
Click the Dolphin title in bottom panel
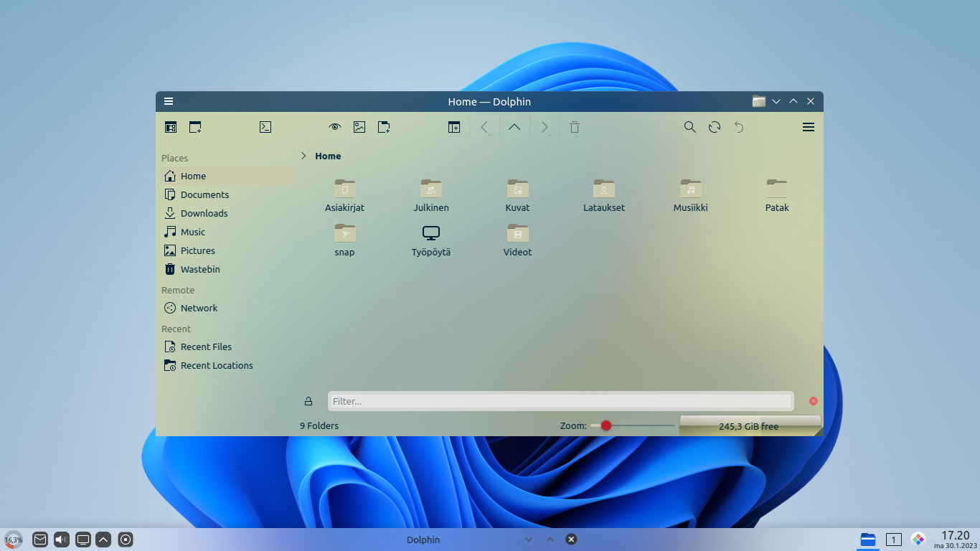[423, 540]
